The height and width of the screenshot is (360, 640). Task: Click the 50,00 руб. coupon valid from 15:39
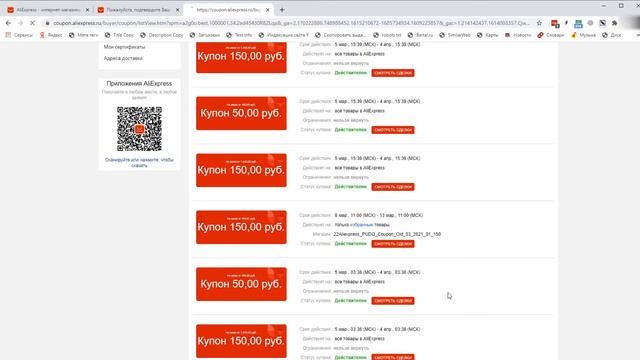coord(241,113)
